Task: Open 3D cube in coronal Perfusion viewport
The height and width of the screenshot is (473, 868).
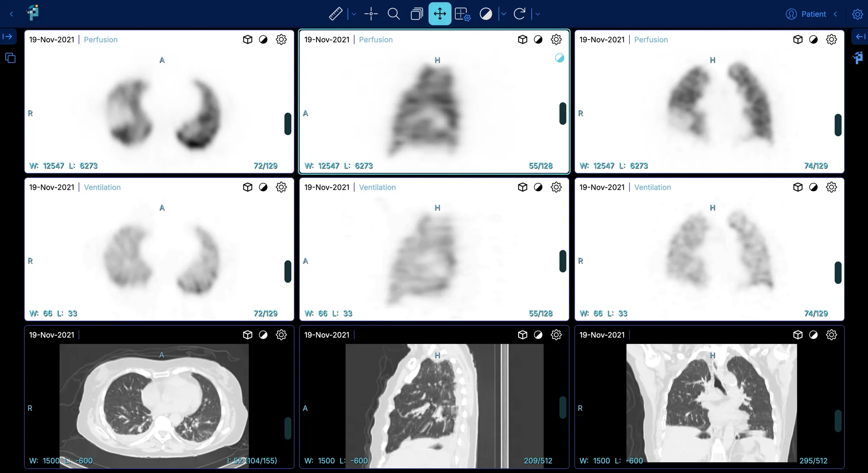Action: (x=798, y=40)
